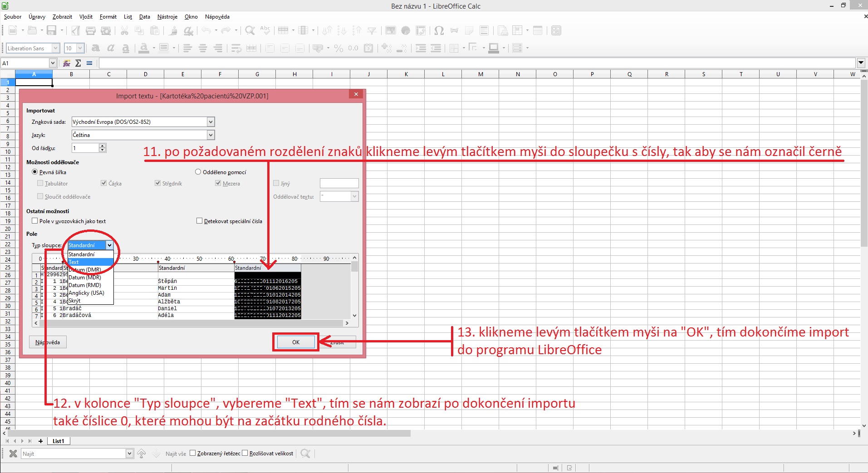Open the Úpravy menu
The image size is (868, 473).
click(x=37, y=17)
